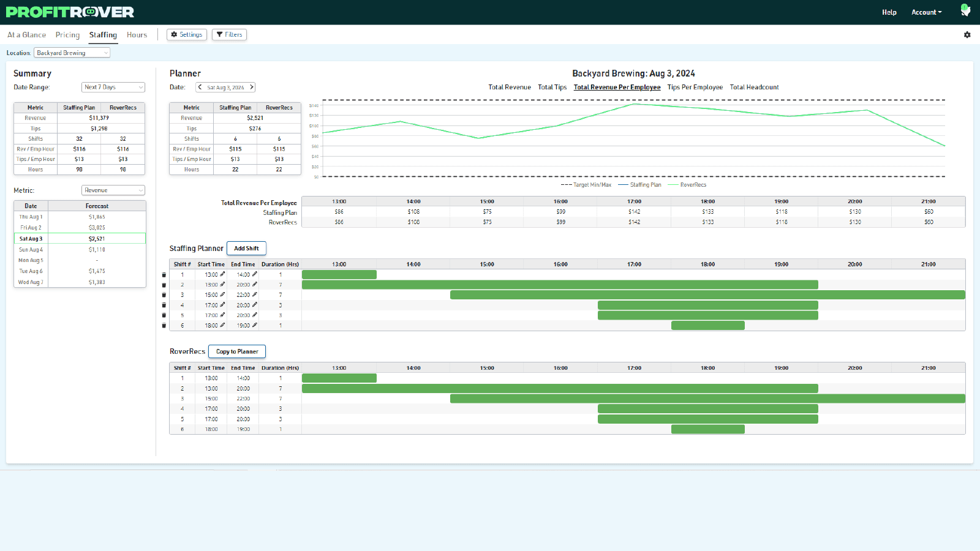
Task: Edit the start time of shift 2
Action: [x=222, y=285]
